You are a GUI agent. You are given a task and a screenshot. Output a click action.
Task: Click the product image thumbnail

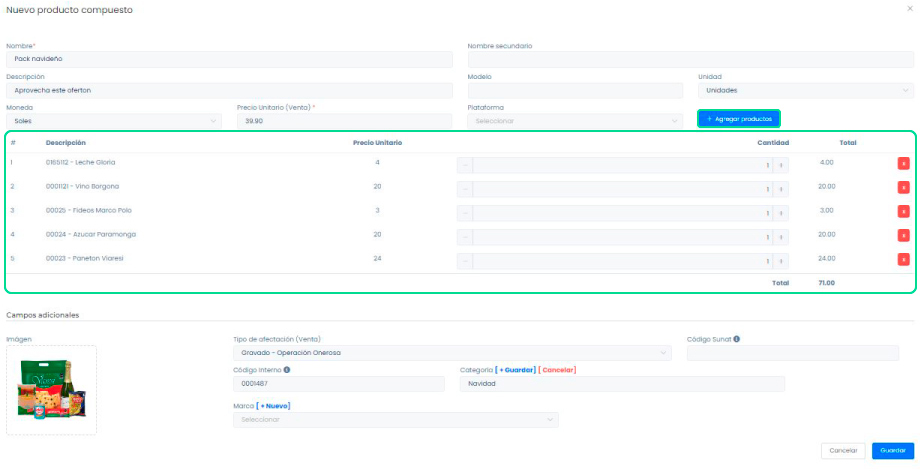pyautogui.click(x=51, y=390)
